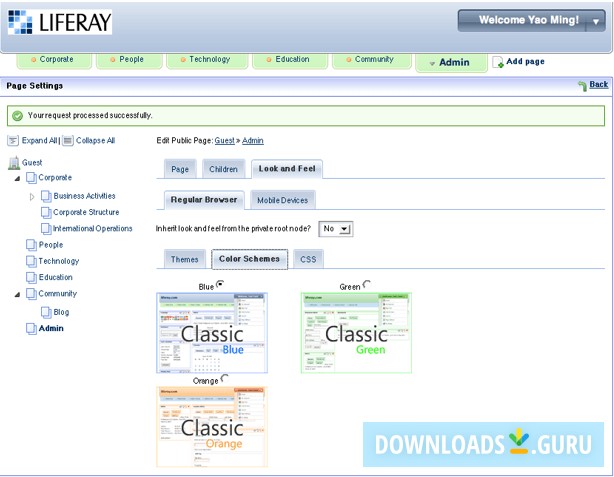Click the Blog page icon in tree

click(46, 312)
